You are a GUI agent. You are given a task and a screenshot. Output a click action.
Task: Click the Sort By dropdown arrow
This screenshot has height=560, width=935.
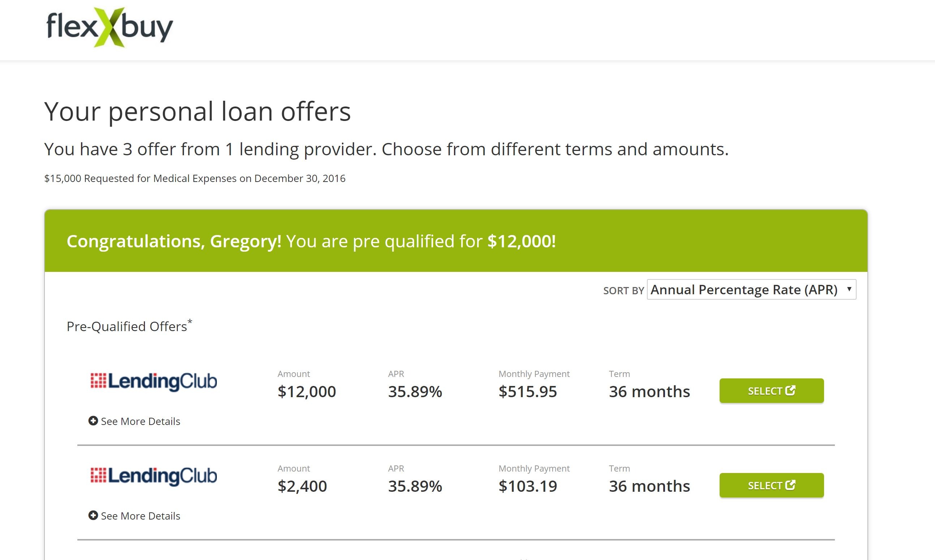point(849,289)
